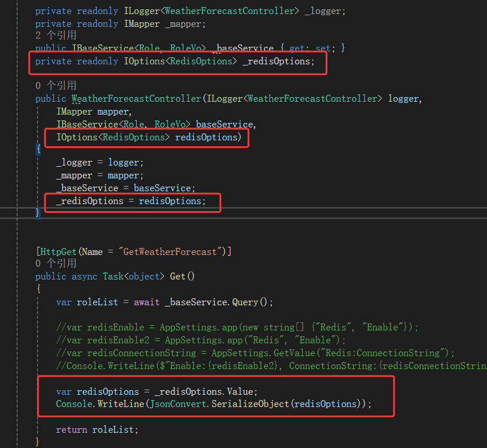
Task: Click the Get method name
Action: [178, 277]
